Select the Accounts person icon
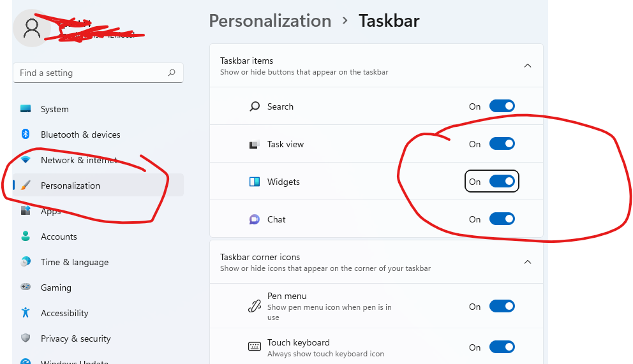This screenshot has height=364, width=633. click(26, 237)
